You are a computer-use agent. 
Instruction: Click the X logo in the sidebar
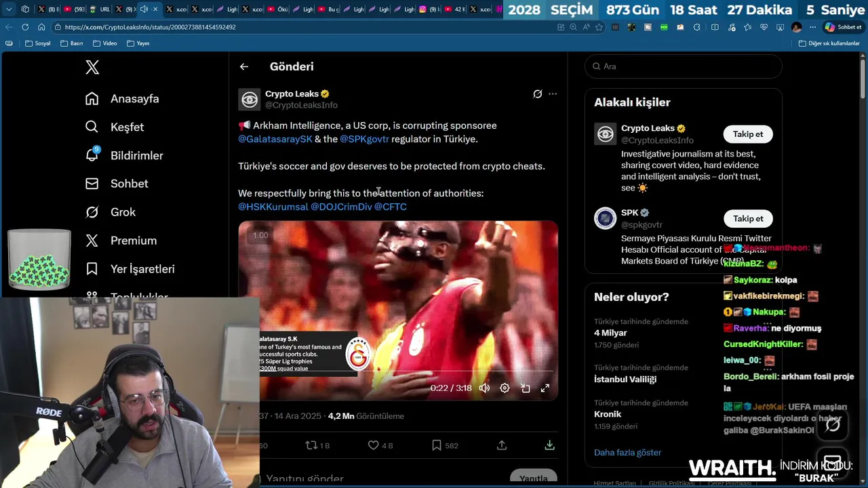pyautogui.click(x=92, y=67)
